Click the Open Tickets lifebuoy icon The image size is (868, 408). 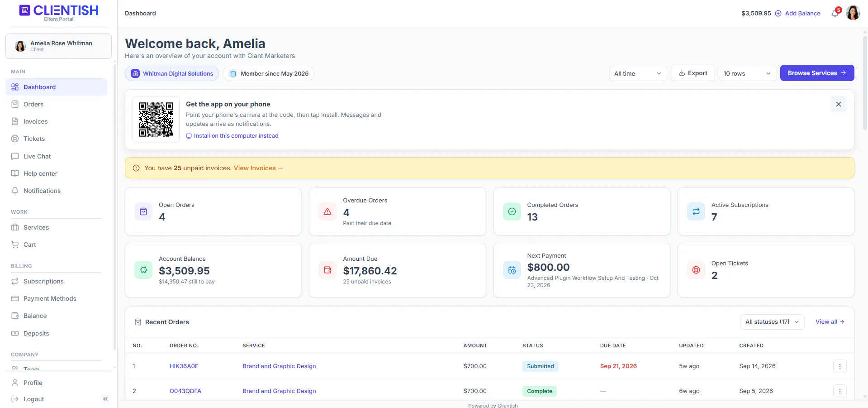(x=696, y=270)
